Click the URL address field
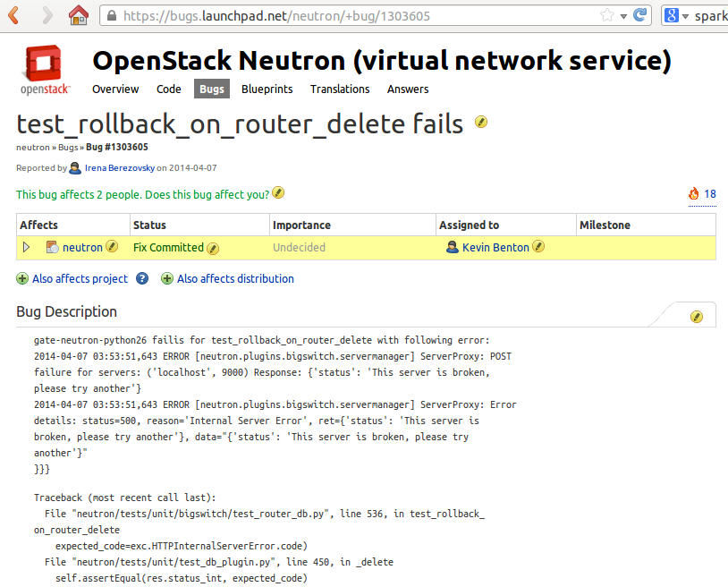Screen dimensions: 728x587 click(x=358, y=16)
